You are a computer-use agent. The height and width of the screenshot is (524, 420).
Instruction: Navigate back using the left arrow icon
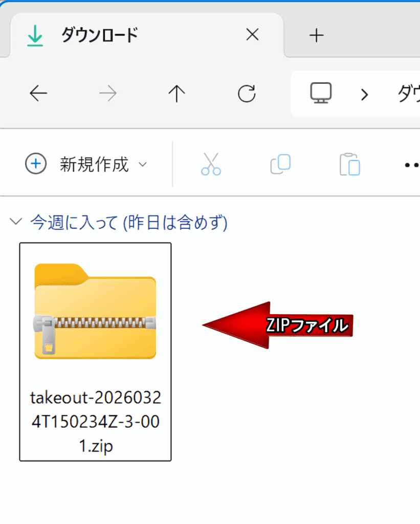coord(38,94)
